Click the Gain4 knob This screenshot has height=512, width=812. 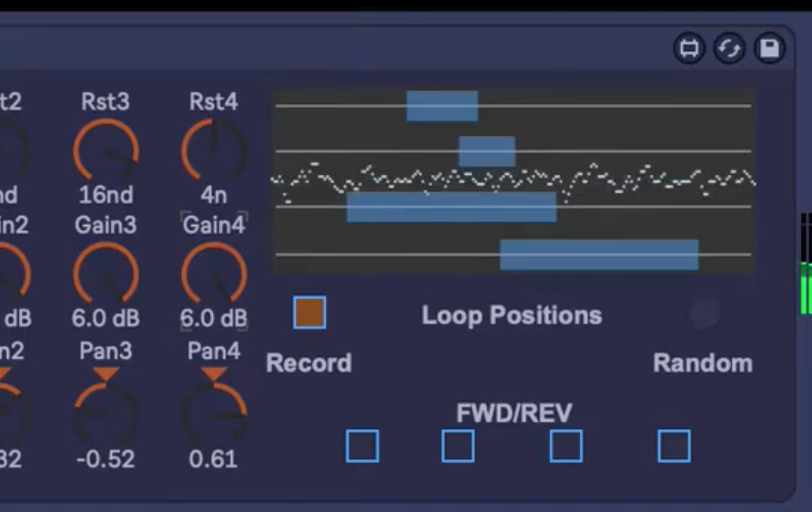click(x=214, y=274)
